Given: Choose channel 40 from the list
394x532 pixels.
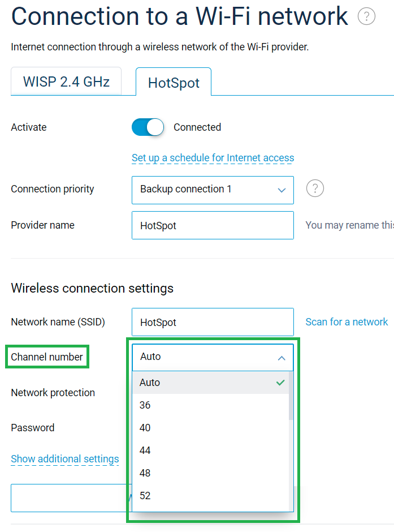Looking at the screenshot, I should (x=210, y=428).
